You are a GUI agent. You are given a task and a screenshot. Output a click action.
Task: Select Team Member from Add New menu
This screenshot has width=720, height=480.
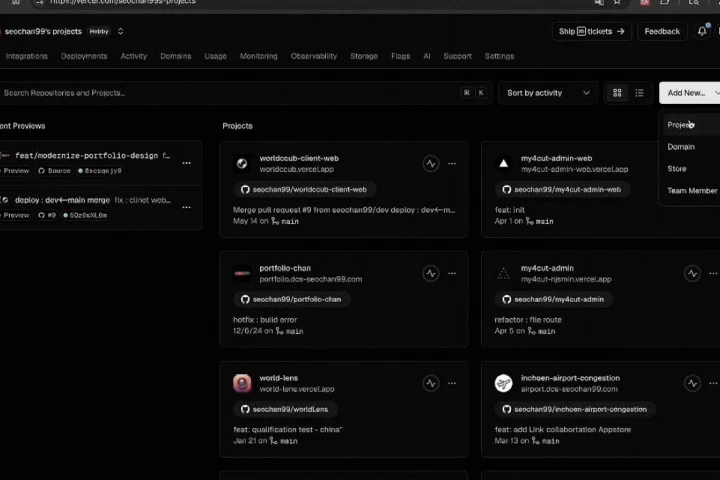[692, 191]
